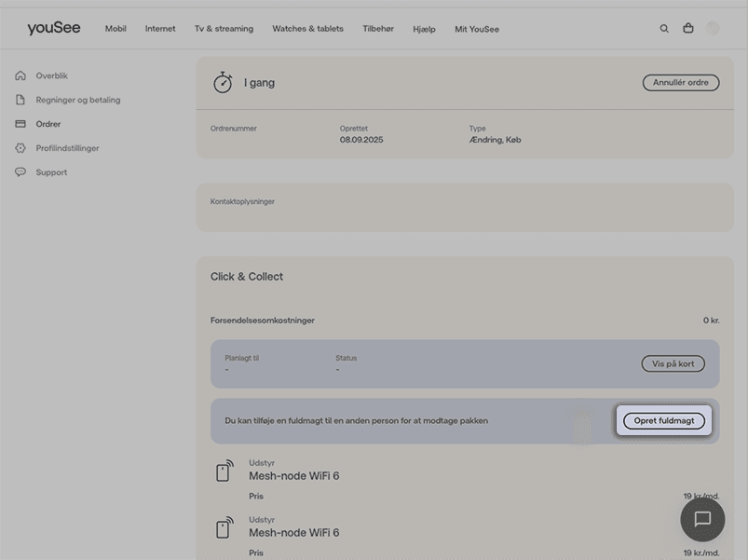
Task: Go to homepage via youSee logo
Action: [54, 28]
